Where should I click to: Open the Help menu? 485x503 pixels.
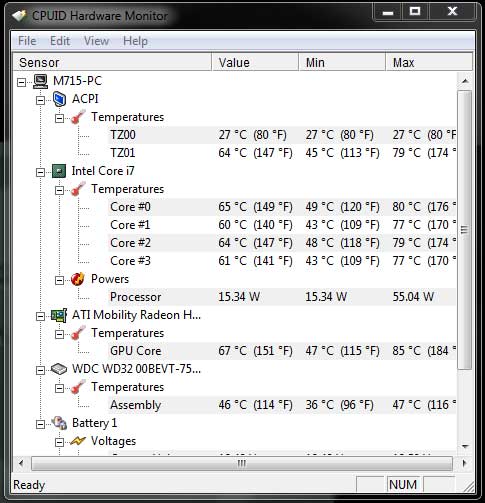tap(135, 41)
